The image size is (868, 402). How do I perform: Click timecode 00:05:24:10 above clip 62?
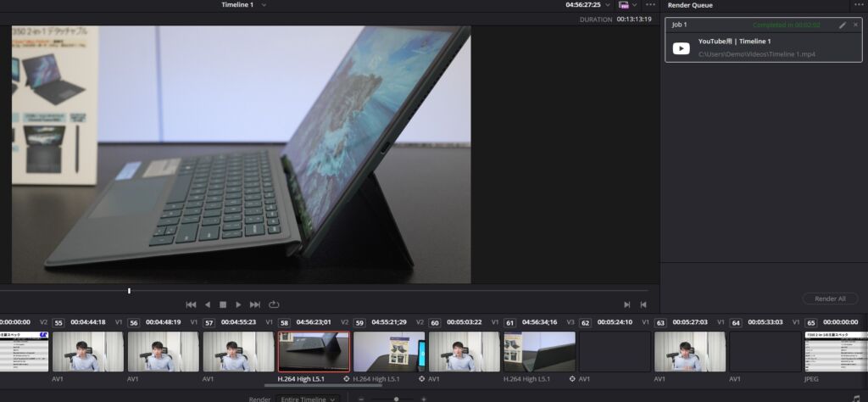click(x=615, y=322)
